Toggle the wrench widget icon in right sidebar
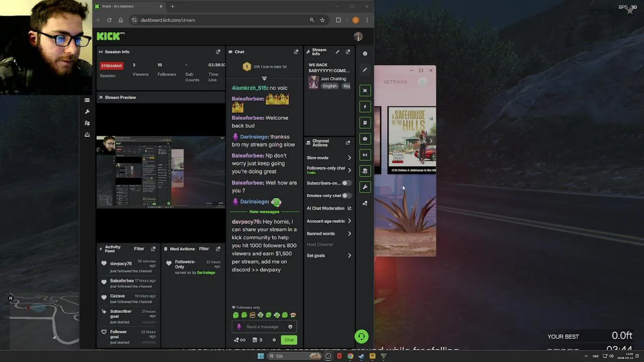644x362 pixels. pos(365,187)
